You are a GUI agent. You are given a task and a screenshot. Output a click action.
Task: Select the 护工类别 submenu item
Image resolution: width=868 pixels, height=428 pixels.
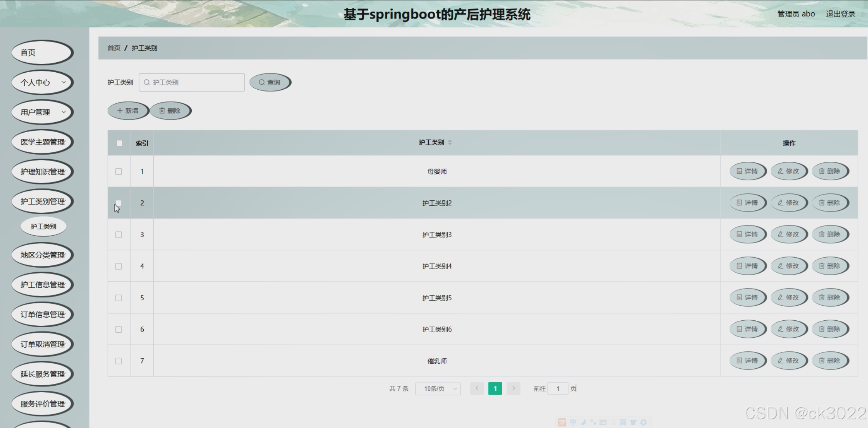pyautogui.click(x=43, y=226)
